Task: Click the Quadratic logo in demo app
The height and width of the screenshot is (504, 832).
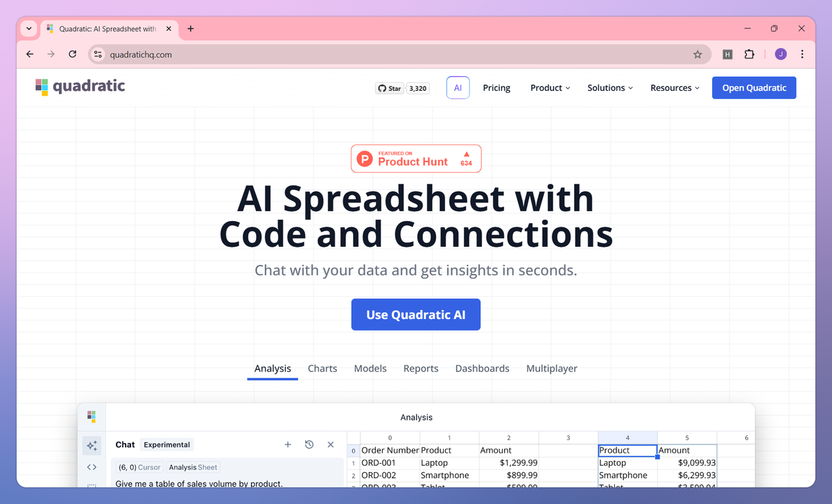Action: pos(92,417)
